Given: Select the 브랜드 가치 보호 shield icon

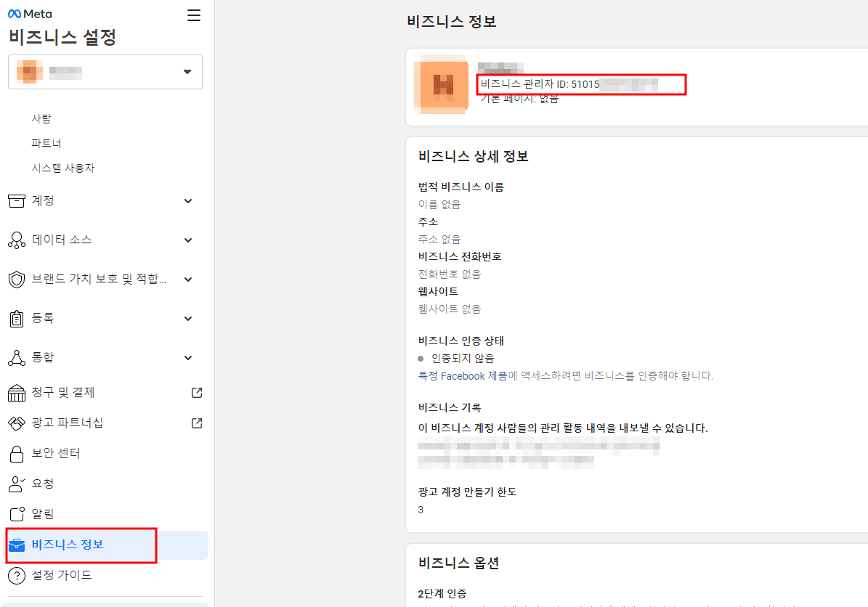Looking at the screenshot, I should point(16,279).
